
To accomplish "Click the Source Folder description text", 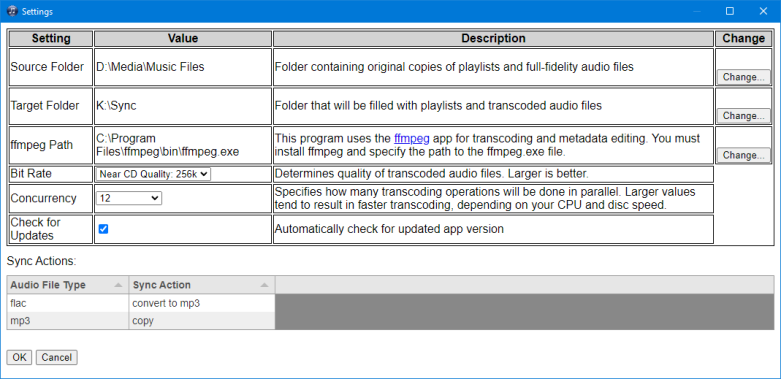I will (454, 67).
